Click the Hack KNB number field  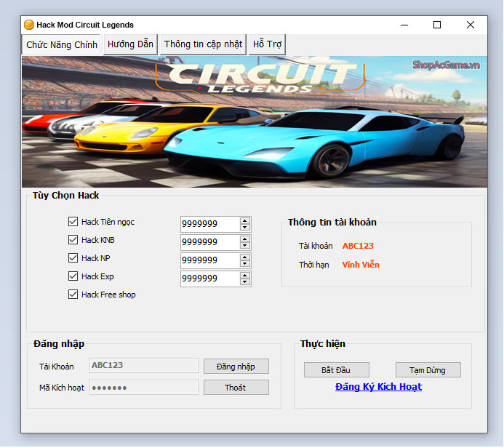210,242
